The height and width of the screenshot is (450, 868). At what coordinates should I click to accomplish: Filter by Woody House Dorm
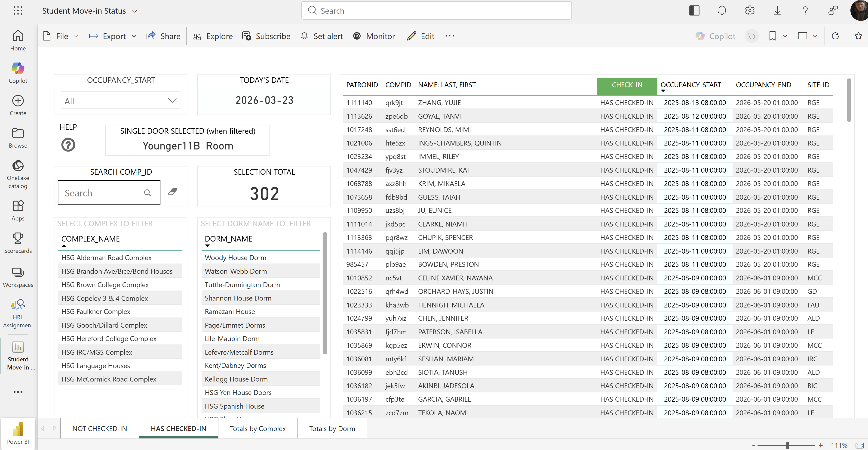(x=261, y=258)
